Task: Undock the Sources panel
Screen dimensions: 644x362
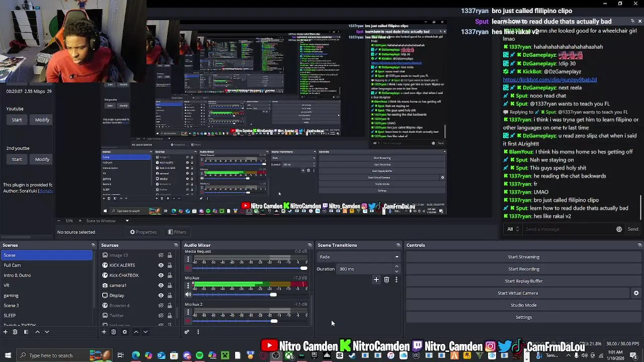Action: (176, 245)
